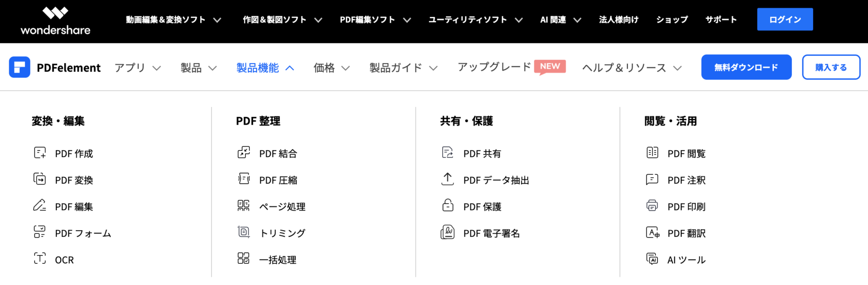The image size is (868, 285).
Task: Expand the 価格 dropdown
Action: coord(332,68)
